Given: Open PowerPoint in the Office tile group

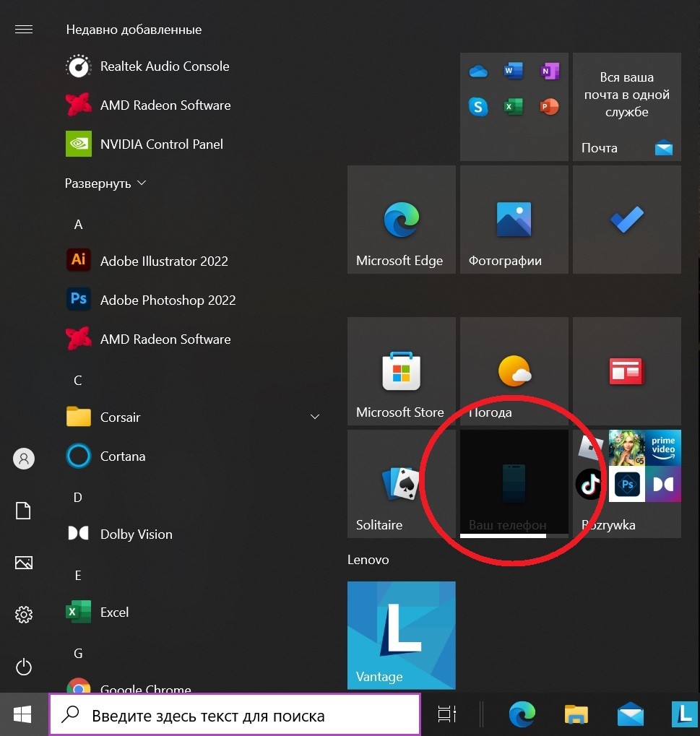Looking at the screenshot, I should (549, 107).
